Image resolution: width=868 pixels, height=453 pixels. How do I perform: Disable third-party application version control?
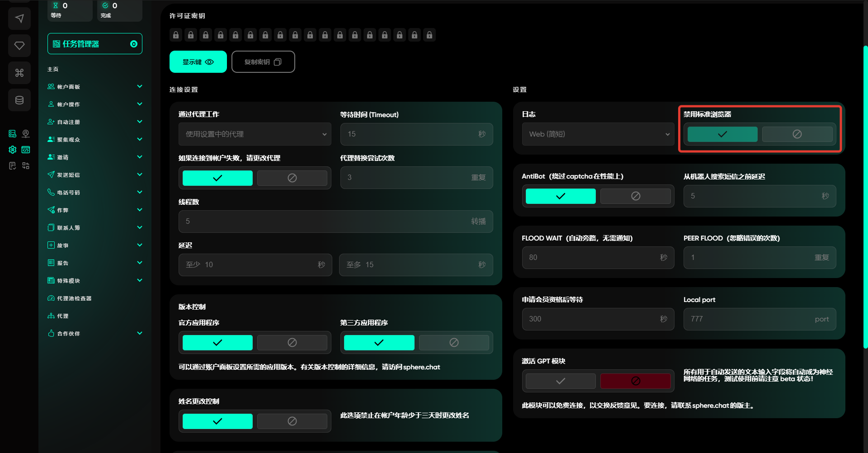click(x=454, y=343)
